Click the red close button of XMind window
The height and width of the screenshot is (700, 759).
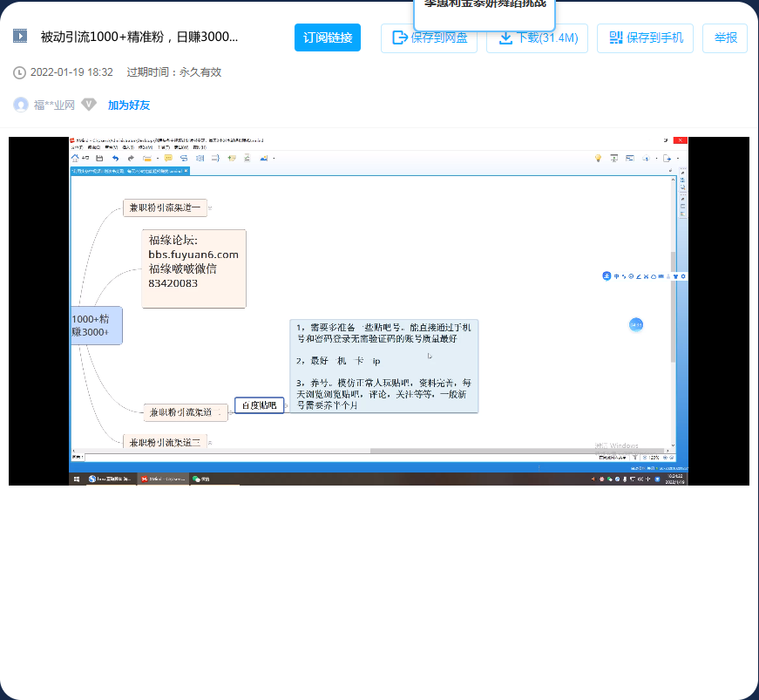coord(680,139)
